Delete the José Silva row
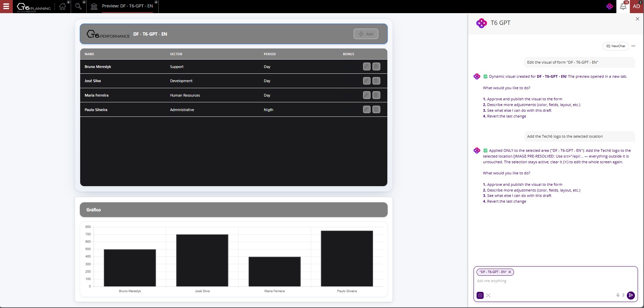The image size is (644, 308). [x=377, y=81]
